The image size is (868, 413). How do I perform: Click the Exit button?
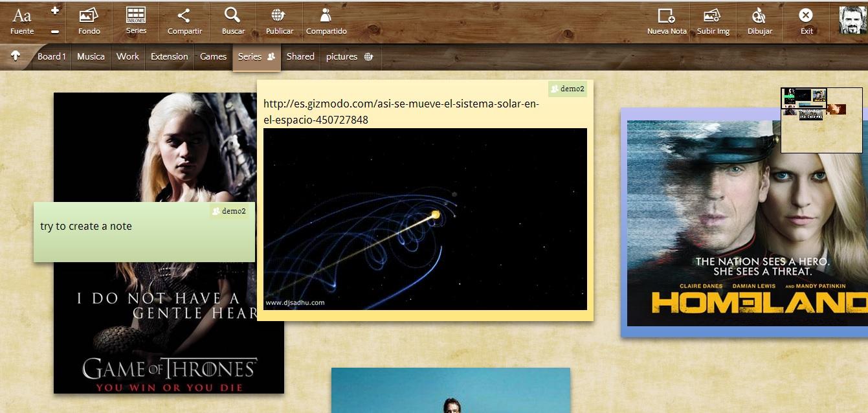point(806,21)
